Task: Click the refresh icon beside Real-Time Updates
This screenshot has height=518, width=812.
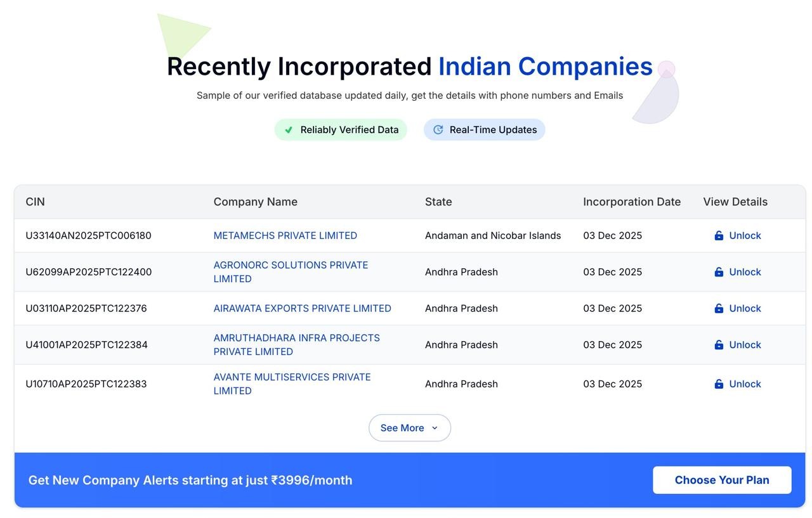Action: point(438,130)
